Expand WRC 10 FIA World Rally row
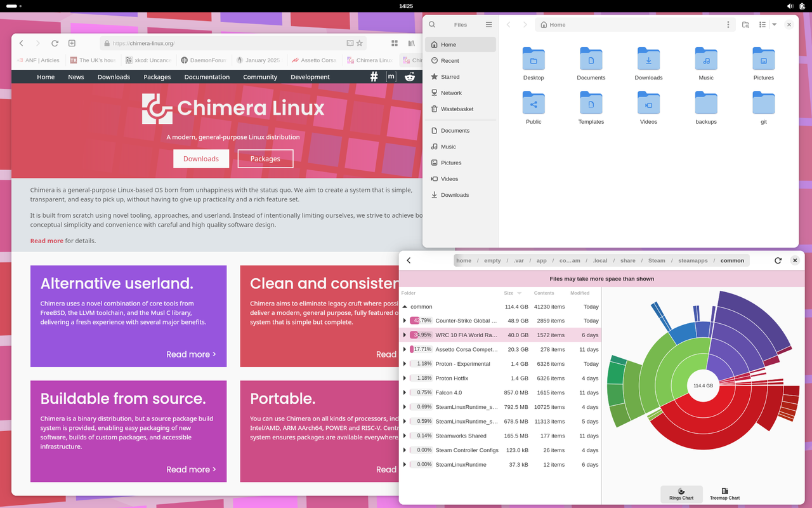Image resolution: width=812 pixels, height=508 pixels. coord(405,335)
